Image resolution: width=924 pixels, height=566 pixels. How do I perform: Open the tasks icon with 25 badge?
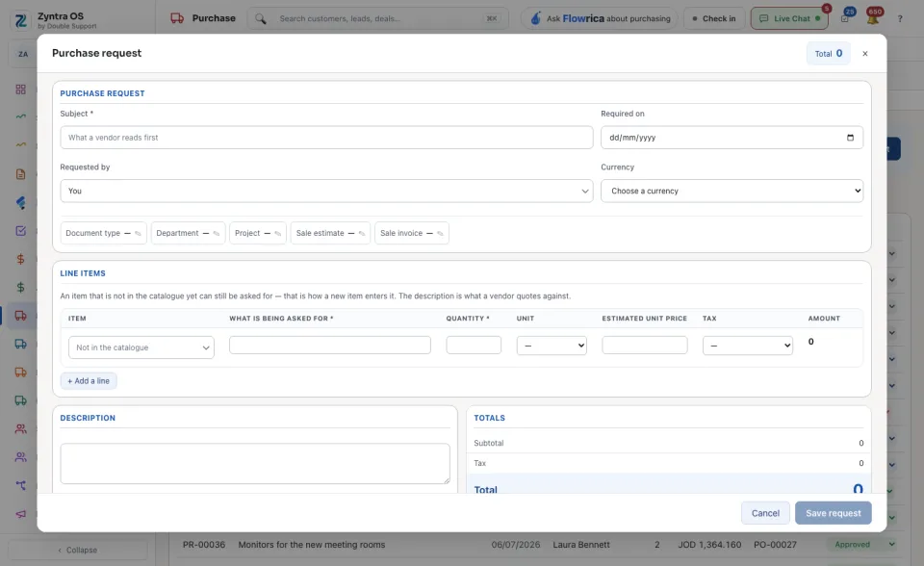(846, 17)
